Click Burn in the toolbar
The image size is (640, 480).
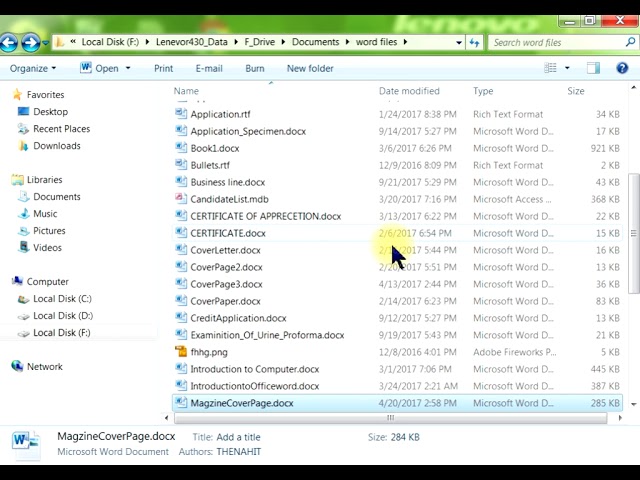[x=255, y=68]
